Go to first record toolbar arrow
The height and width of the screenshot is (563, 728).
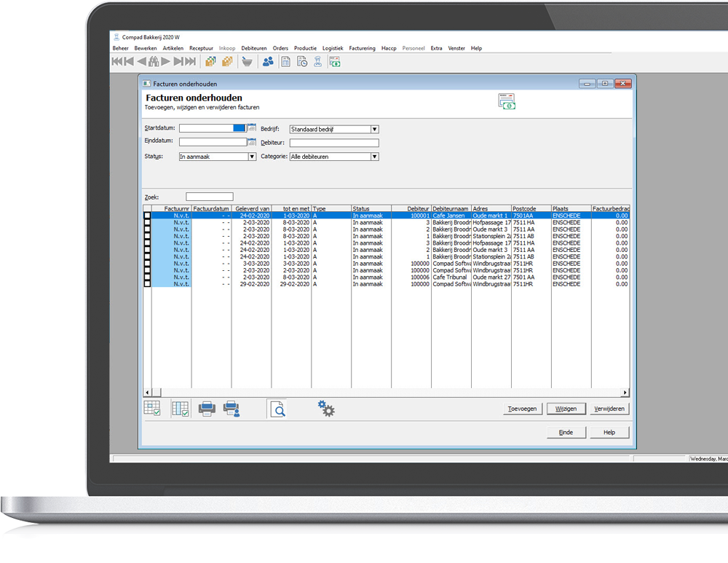click(116, 61)
